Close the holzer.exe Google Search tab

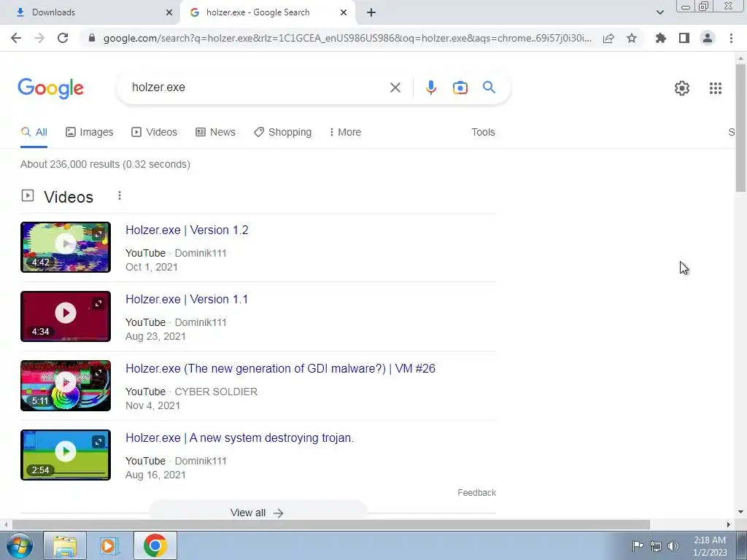344,12
